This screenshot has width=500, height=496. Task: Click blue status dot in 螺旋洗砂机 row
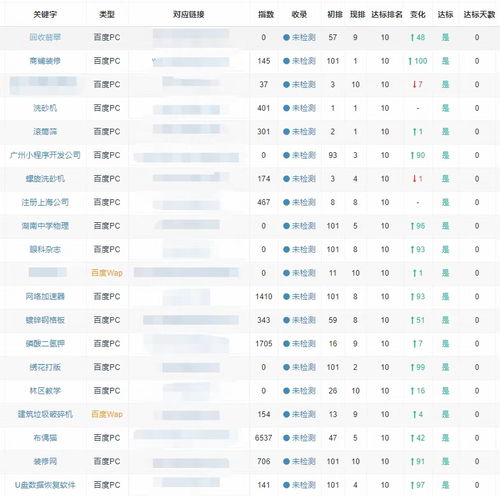[x=286, y=179]
